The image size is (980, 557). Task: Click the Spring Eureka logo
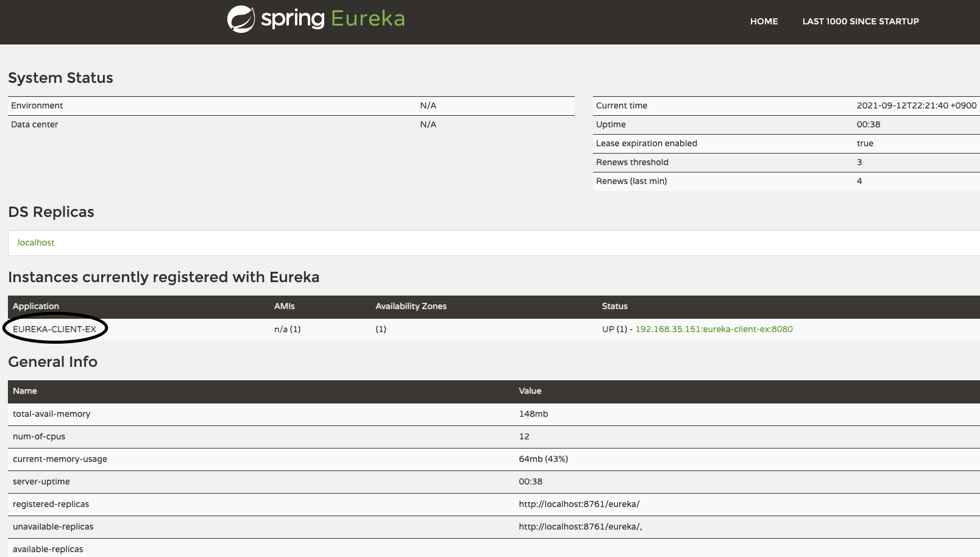tap(316, 19)
